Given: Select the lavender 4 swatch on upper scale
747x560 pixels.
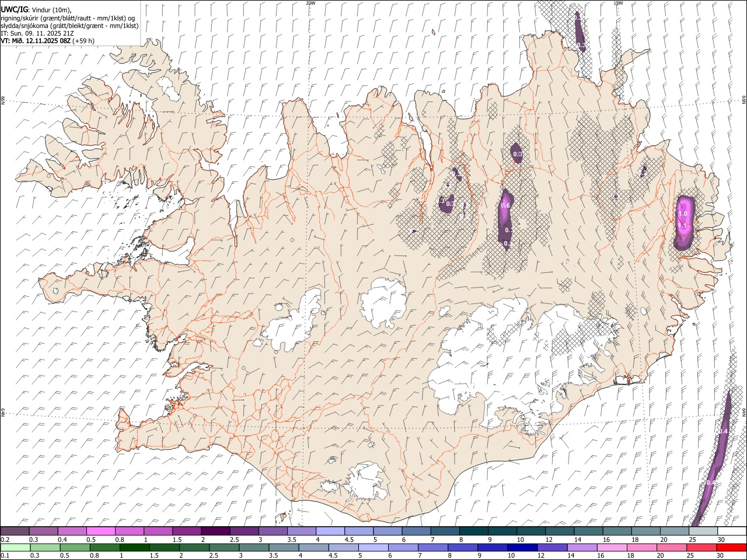Looking at the screenshot, I should tap(330, 531).
